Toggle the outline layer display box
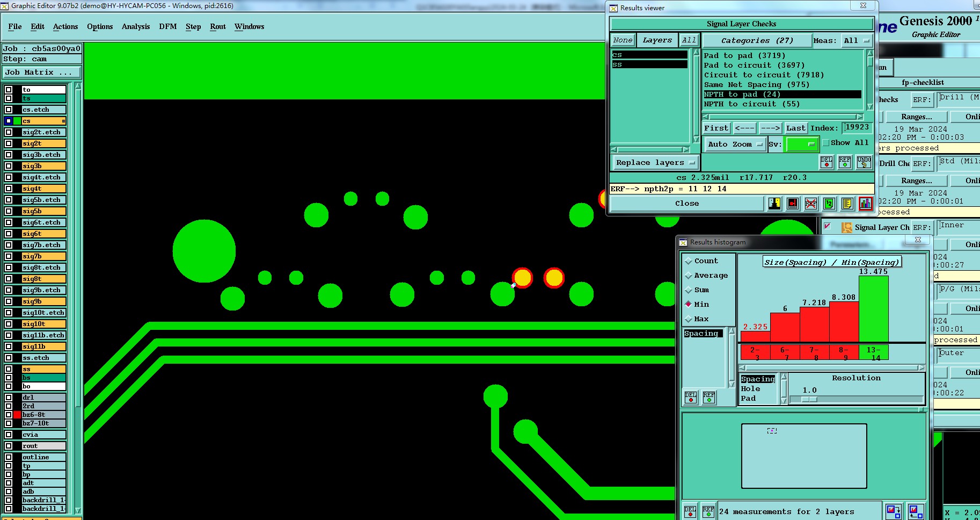This screenshot has width=980, height=520. [x=9, y=457]
